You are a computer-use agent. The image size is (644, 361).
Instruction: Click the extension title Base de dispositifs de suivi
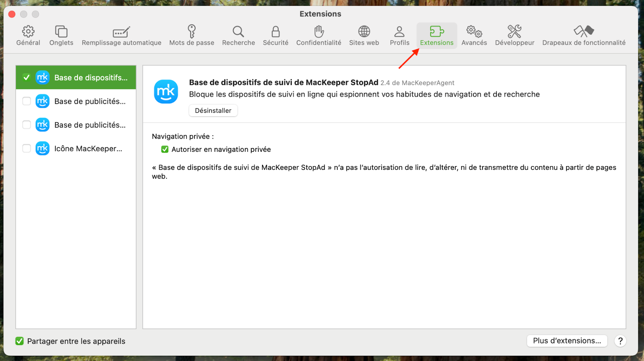[284, 83]
